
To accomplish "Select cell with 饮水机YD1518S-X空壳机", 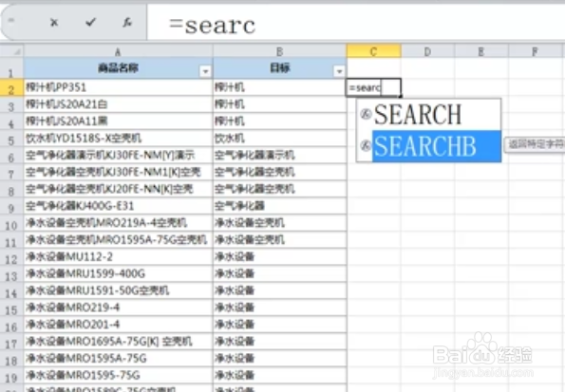I will [118, 138].
